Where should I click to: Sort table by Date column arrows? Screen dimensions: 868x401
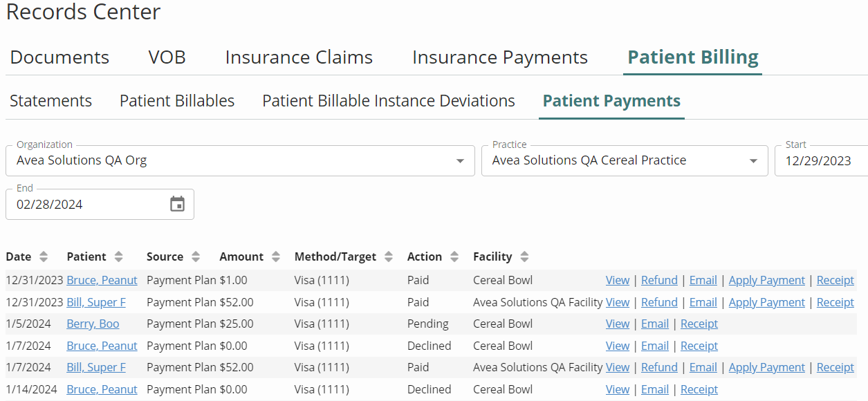click(44, 257)
